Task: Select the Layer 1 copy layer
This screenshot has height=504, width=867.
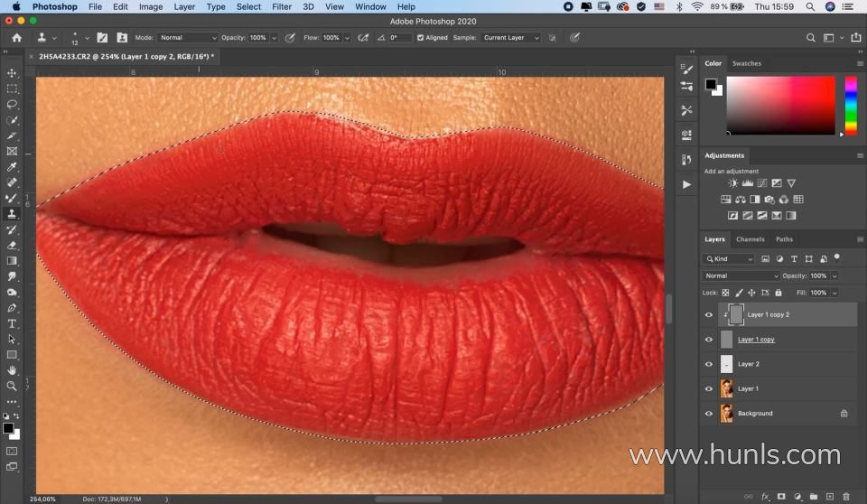Action: pos(756,340)
